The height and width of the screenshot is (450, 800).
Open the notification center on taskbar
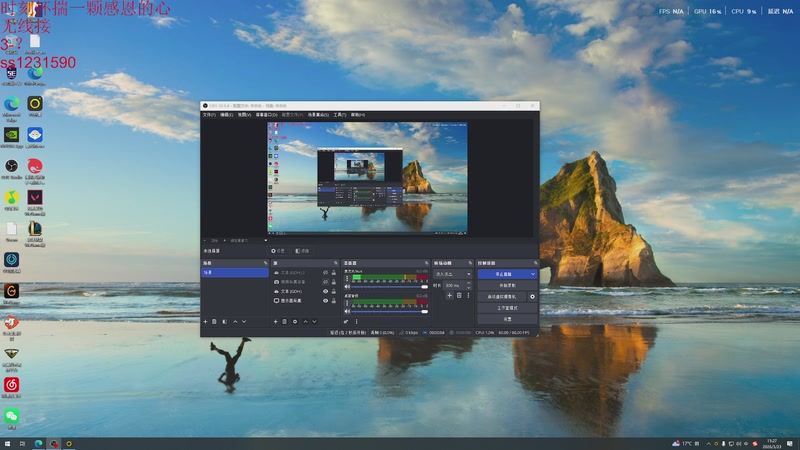pyautogui.click(x=790, y=444)
